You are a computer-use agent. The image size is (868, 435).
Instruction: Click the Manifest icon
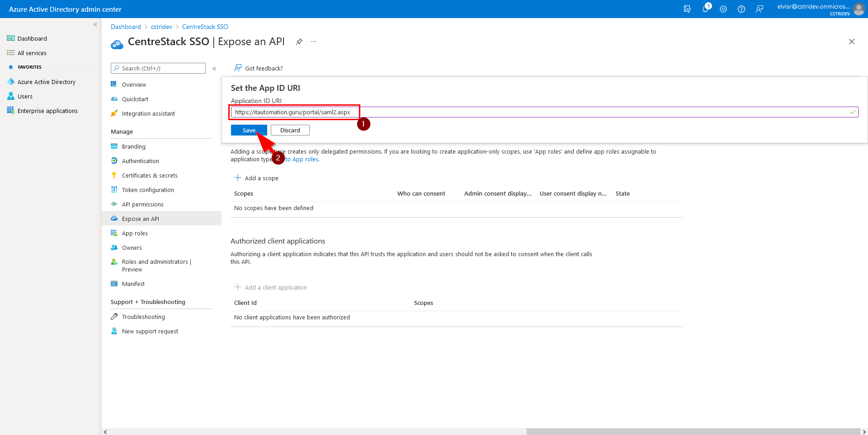(114, 284)
